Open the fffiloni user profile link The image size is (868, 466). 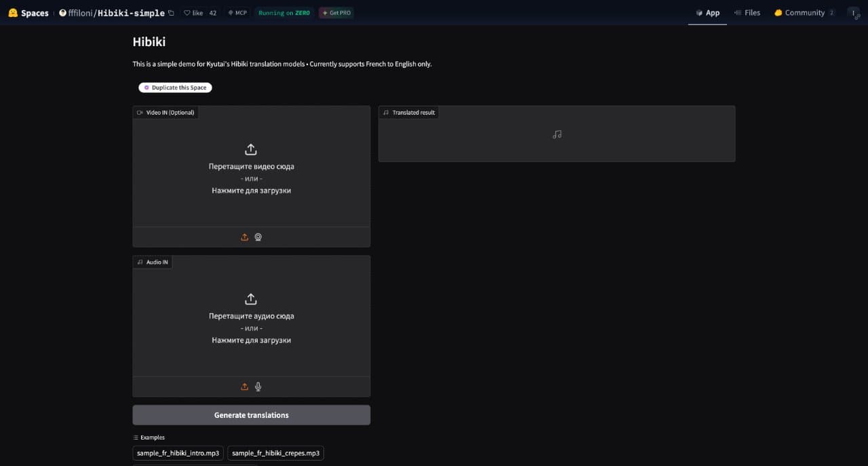coord(81,13)
